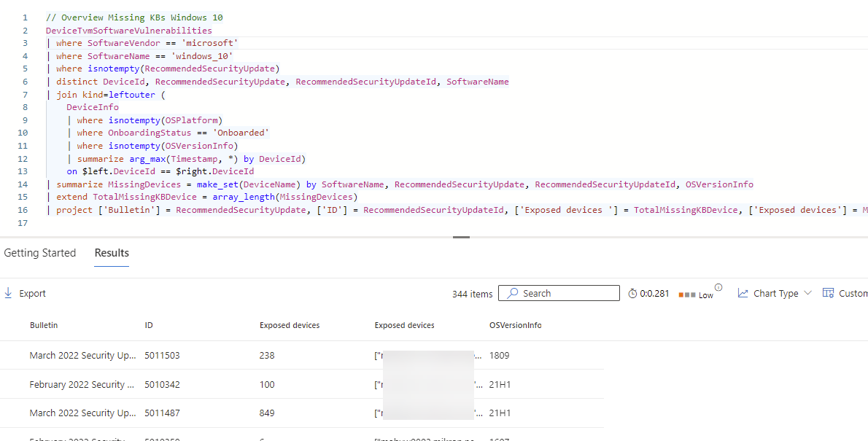Click Bulletin cell in the 5010342 row
The width and height of the screenshot is (868, 441).
[x=83, y=384]
